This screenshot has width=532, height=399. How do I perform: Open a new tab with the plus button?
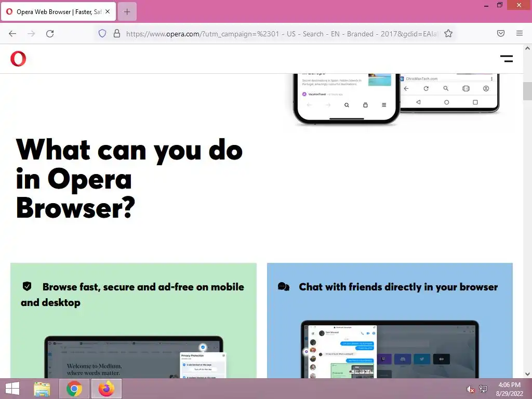(x=127, y=12)
